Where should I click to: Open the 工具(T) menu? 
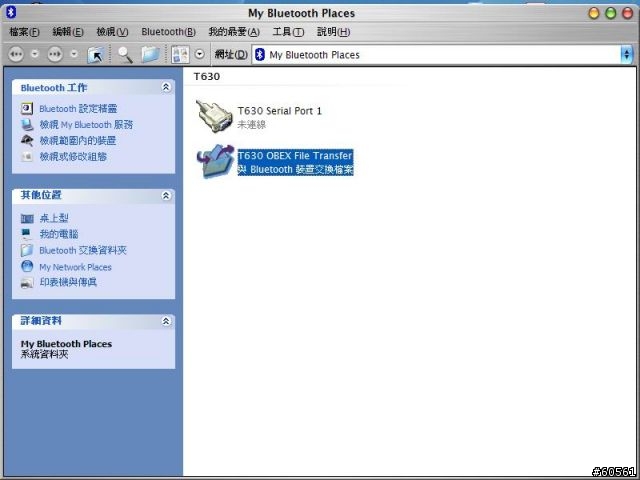[x=288, y=32]
